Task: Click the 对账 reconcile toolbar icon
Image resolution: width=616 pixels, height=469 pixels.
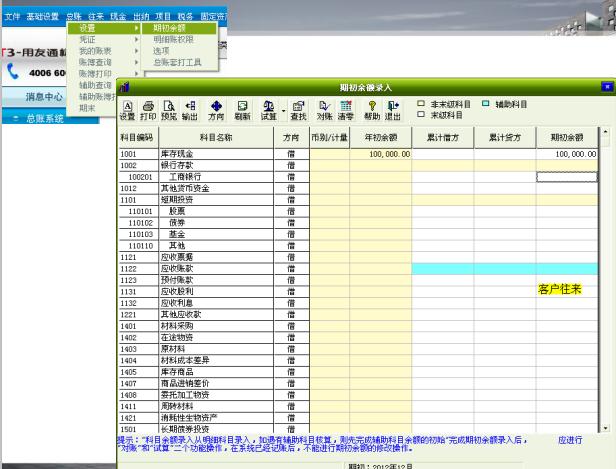Action: point(324,110)
